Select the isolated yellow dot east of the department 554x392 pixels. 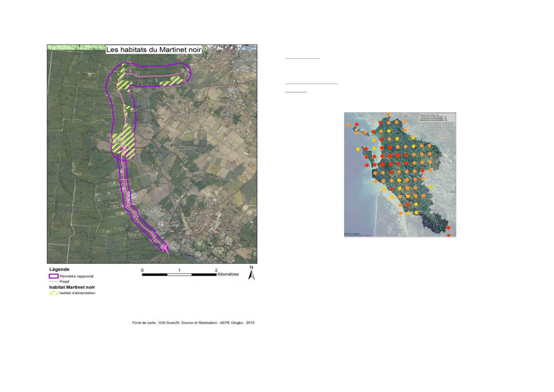click(x=431, y=187)
